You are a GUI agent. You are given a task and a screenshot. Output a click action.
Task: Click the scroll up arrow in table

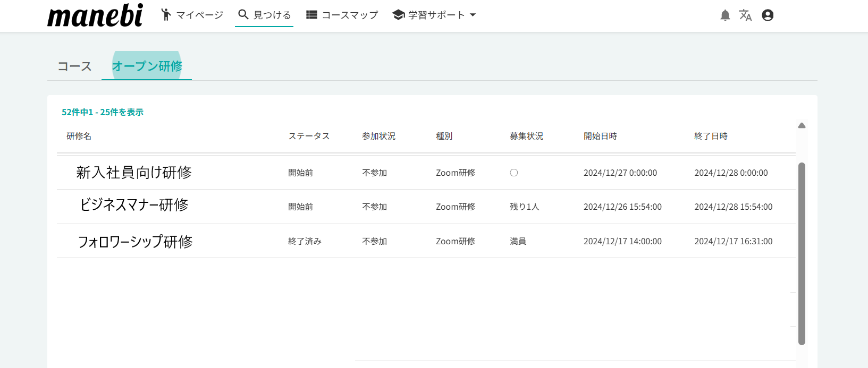coord(802,126)
